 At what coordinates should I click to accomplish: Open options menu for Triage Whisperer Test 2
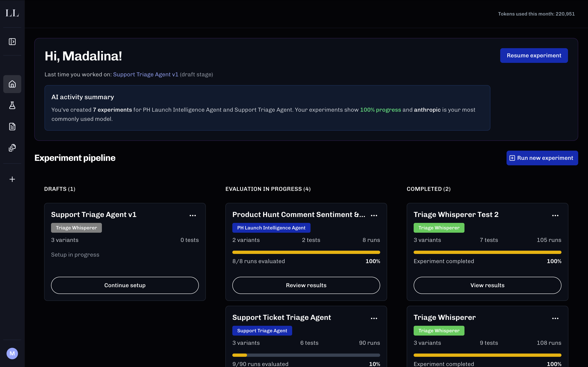pyautogui.click(x=555, y=215)
